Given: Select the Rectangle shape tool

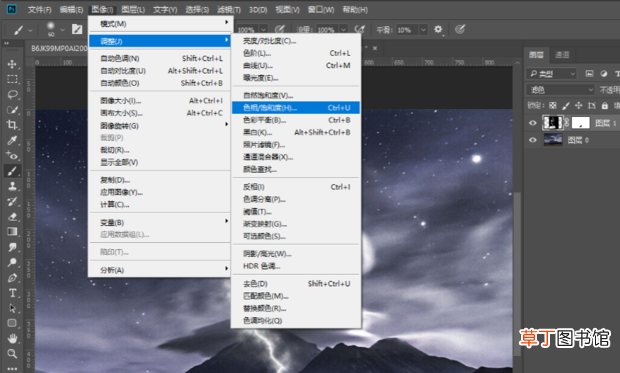Looking at the screenshot, I should (12, 323).
